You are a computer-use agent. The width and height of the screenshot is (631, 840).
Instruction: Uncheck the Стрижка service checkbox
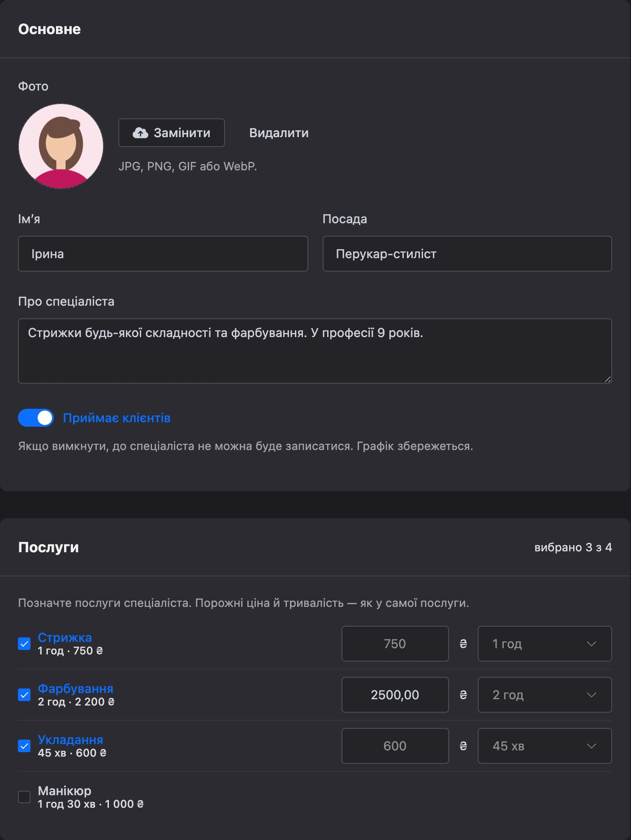tap(24, 644)
